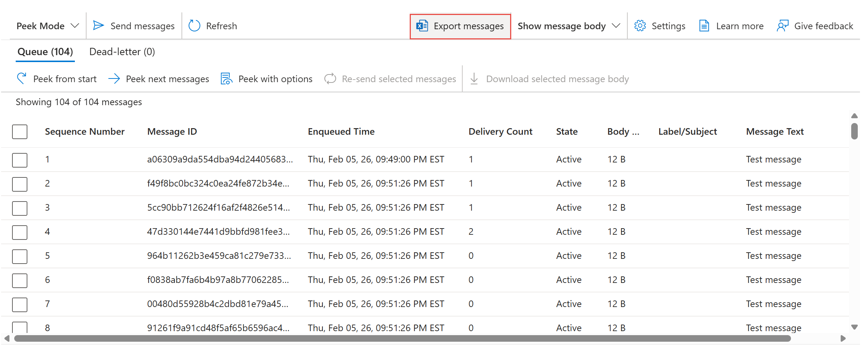868x345 pixels.
Task: Click the vertical scrollbar down arrow
Action: click(x=854, y=327)
